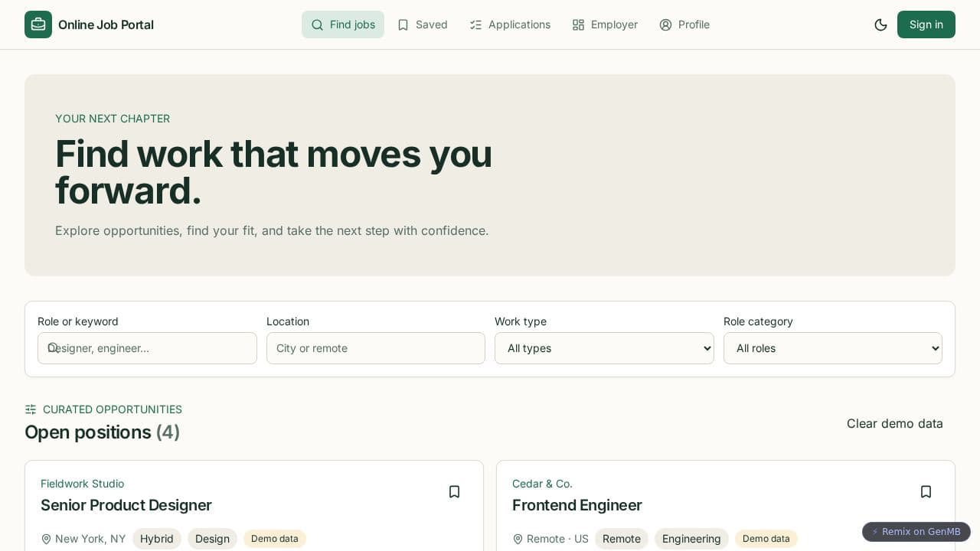Focus the Role or keyword input
This screenshot has height=551, width=980.
click(x=147, y=348)
